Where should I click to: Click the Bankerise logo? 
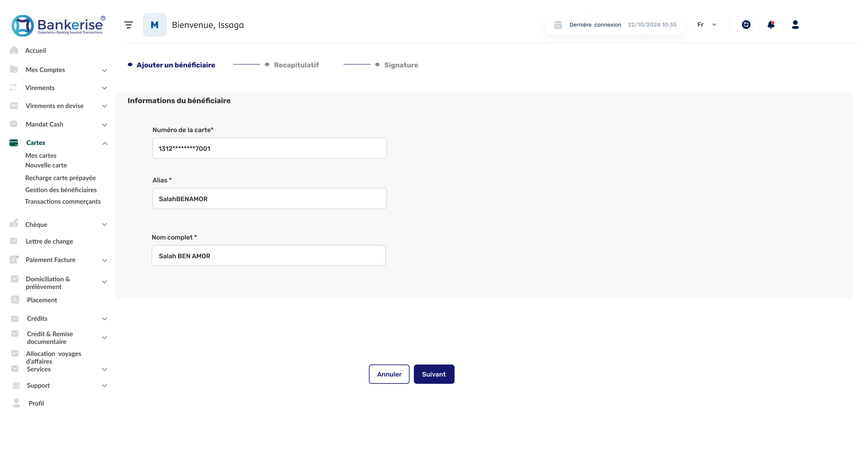58,25
